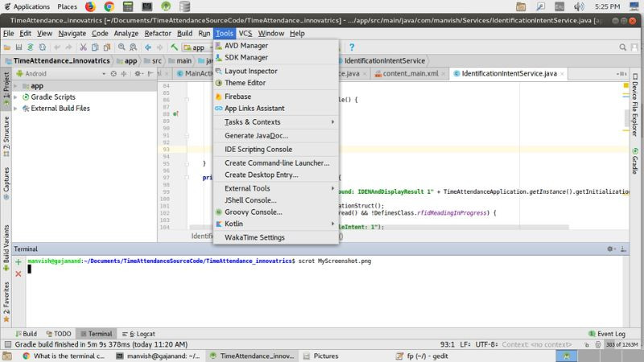This screenshot has width=644, height=362.
Task: Open the calculator icon in top panel
Action: pos(128,6)
